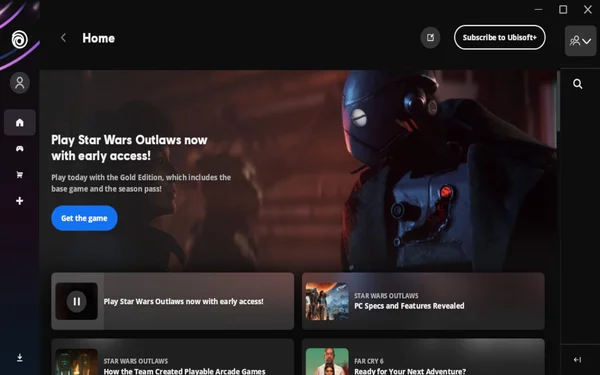Open the Downloads icon in sidebar

(x=20, y=358)
